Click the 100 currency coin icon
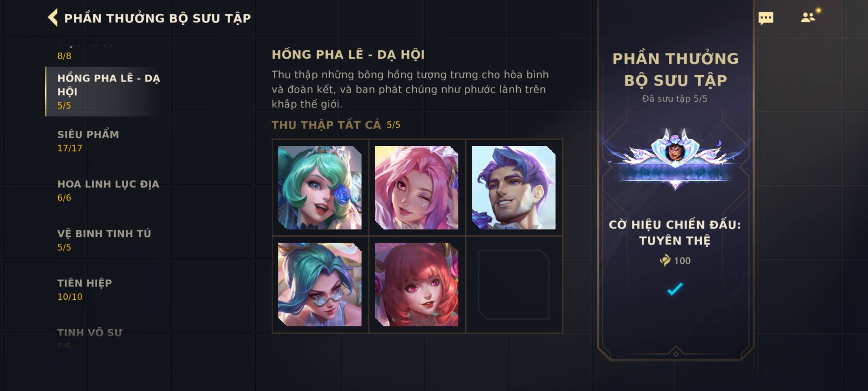 point(665,260)
